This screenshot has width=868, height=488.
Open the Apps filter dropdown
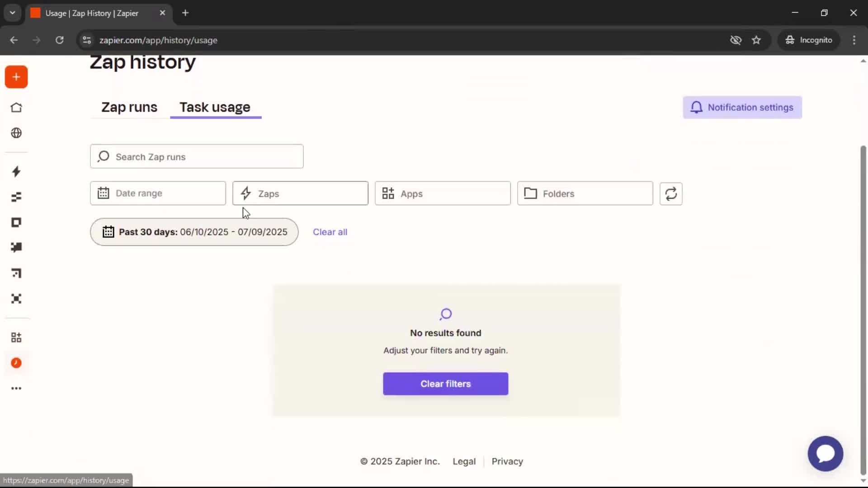tap(443, 193)
